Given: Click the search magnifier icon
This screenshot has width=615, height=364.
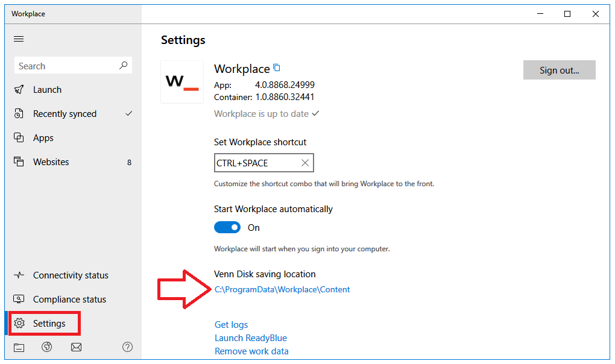Looking at the screenshot, I should point(123,66).
